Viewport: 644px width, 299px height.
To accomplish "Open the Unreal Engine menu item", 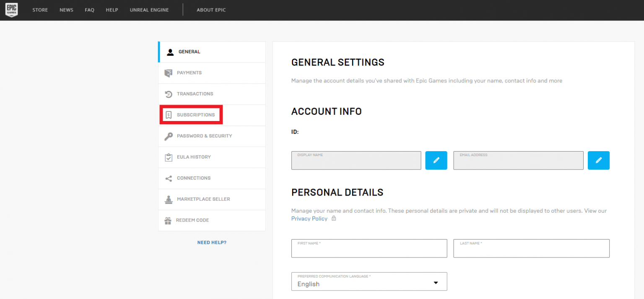I will click(x=149, y=10).
